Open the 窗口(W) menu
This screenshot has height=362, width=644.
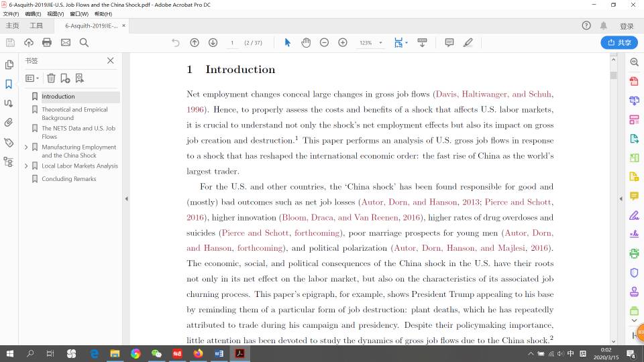[79, 14]
